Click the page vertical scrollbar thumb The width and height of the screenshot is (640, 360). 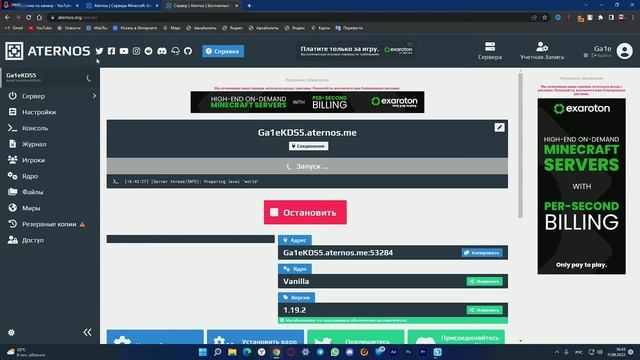(x=520, y=146)
